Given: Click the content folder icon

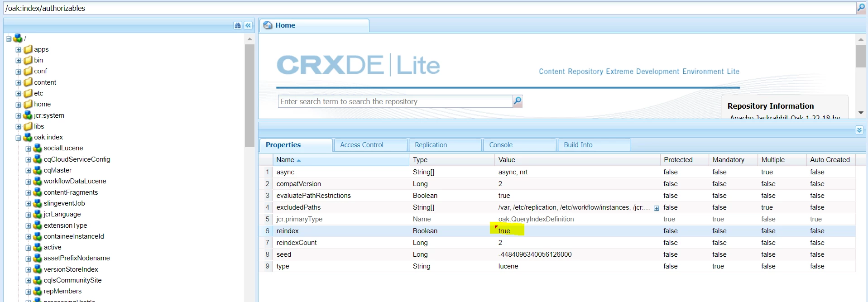Looking at the screenshot, I should (x=28, y=82).
